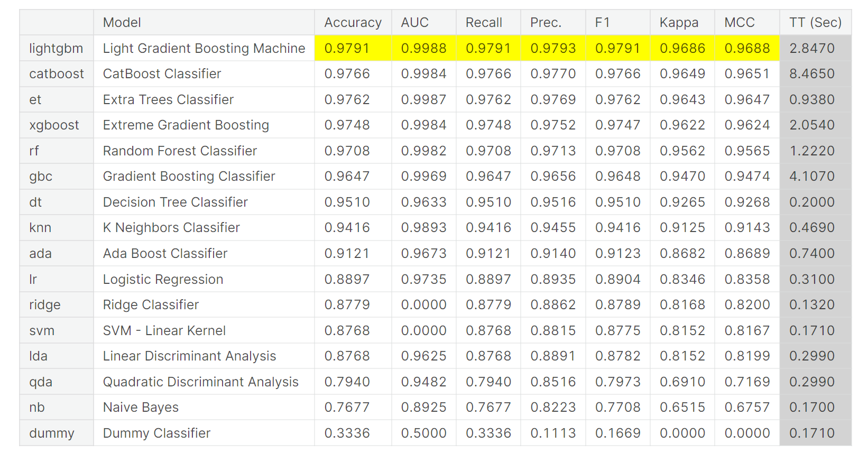
Task: Click the Logistic Regression Accuracy value 0.8897
Action: pos(347,280)
